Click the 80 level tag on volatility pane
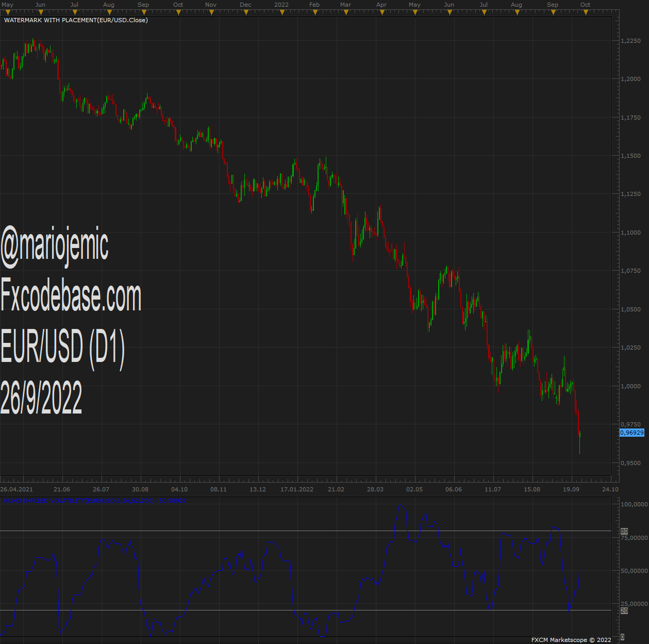The height and width of the screenshot is (644, 649). point(624,531)
